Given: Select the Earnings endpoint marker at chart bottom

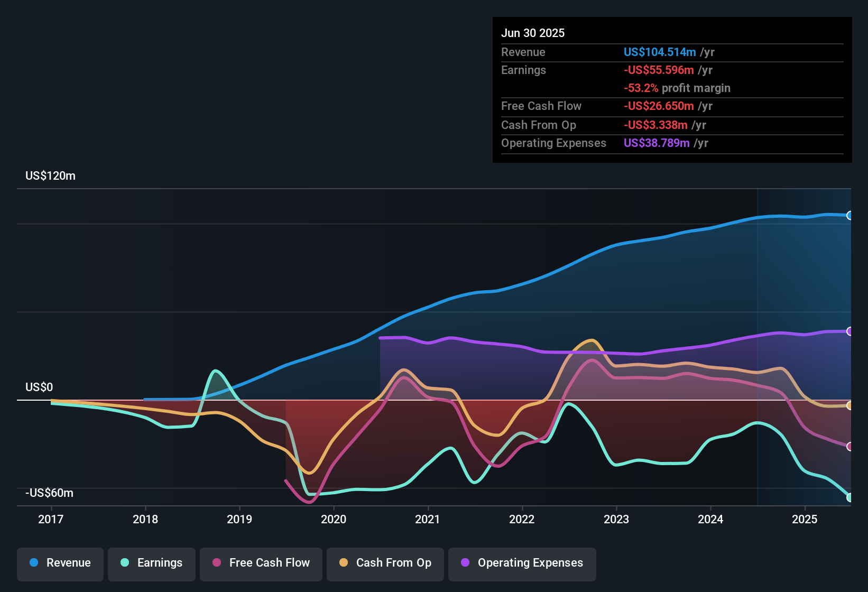Looking at the screenshot, I should click(849, 497).
